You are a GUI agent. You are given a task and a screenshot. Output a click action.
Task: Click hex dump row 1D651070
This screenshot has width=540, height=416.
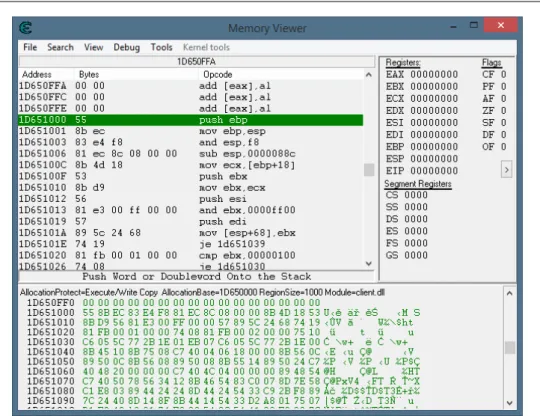point(224,381)
